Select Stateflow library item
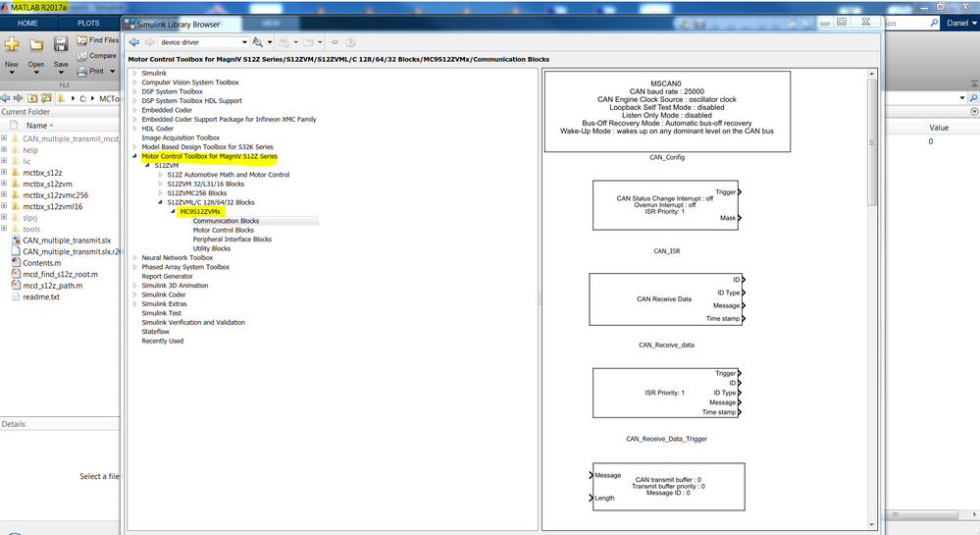Image resolution: width=980 pixels, height=535 pixels. click(155, 332)
